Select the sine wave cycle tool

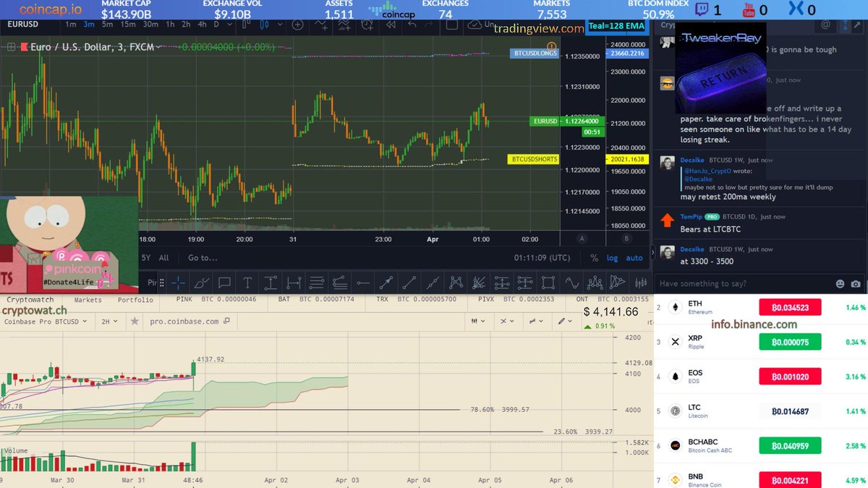click(x=571, y=282)
